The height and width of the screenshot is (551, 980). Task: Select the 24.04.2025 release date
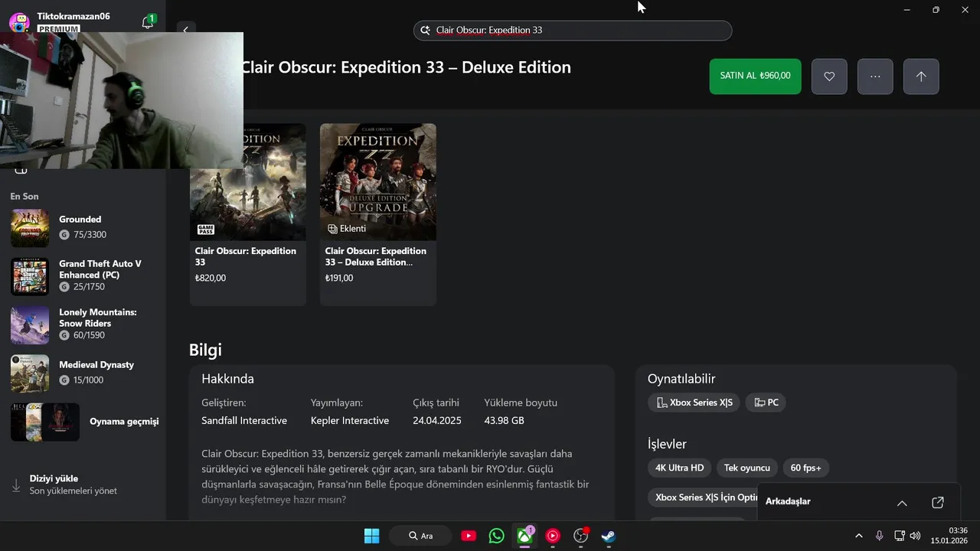tap(437, 420)
